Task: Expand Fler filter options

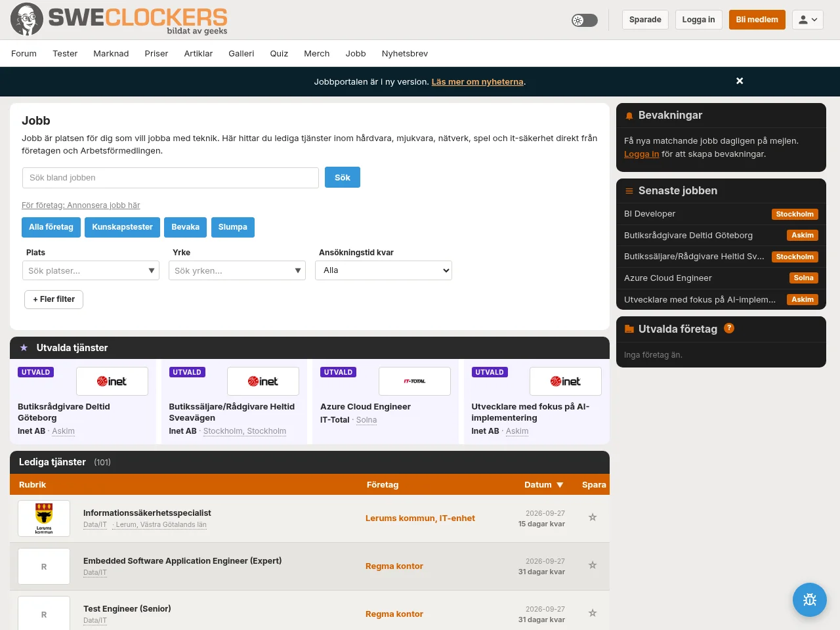Action: [54, 299]
